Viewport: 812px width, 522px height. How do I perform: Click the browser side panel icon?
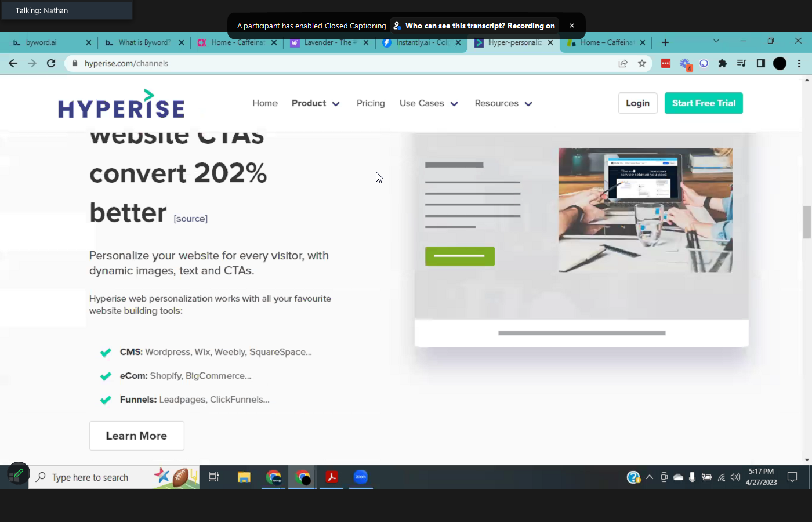click(760, 63)
